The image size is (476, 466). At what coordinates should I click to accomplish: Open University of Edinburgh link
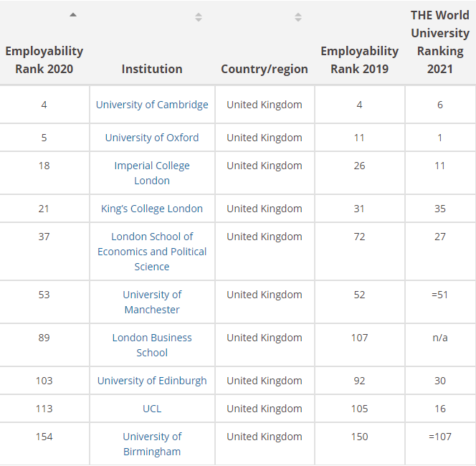[152, 381]
